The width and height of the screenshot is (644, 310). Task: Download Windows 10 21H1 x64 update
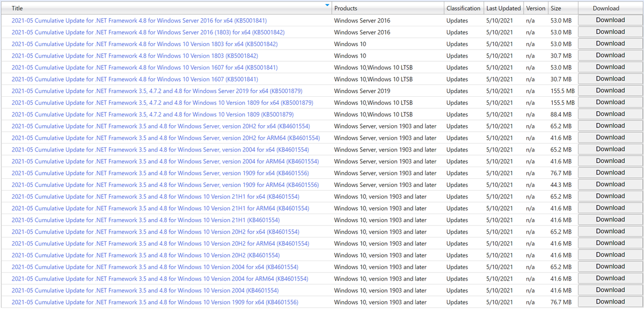coord(610,197)
